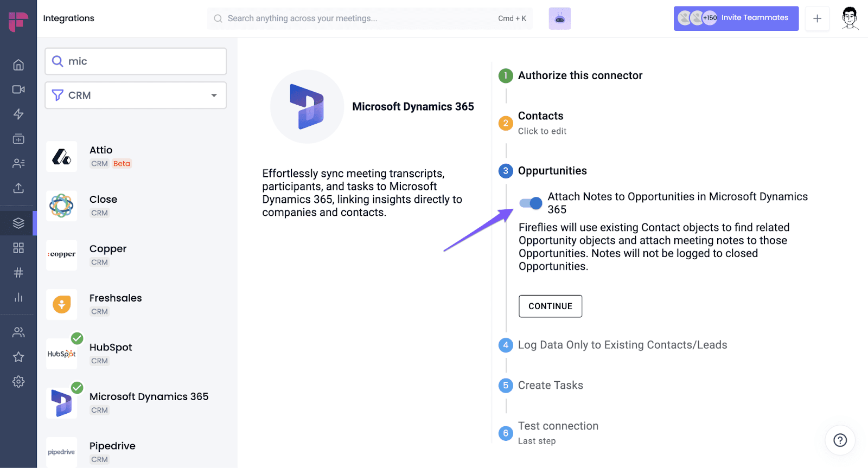This screenshot has width=868, height=468.
Task: Open the settings gear sidebar icon
Action: [x=18, y=382]
